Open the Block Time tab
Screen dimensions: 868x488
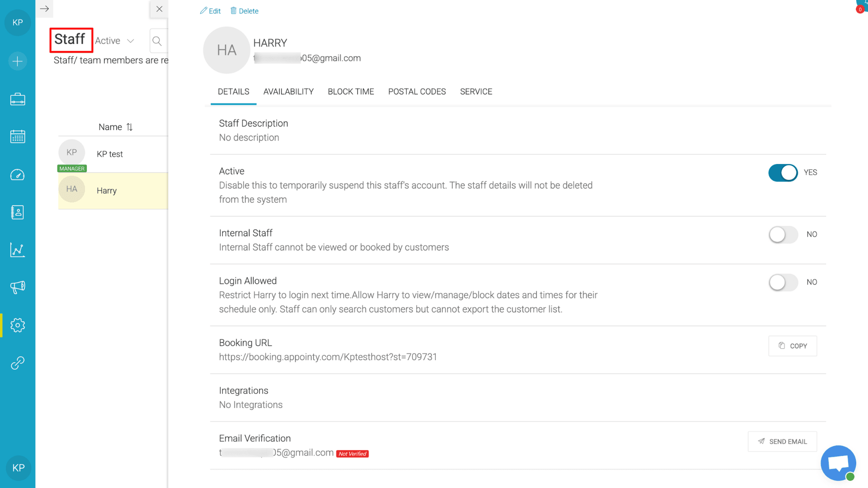351,92
